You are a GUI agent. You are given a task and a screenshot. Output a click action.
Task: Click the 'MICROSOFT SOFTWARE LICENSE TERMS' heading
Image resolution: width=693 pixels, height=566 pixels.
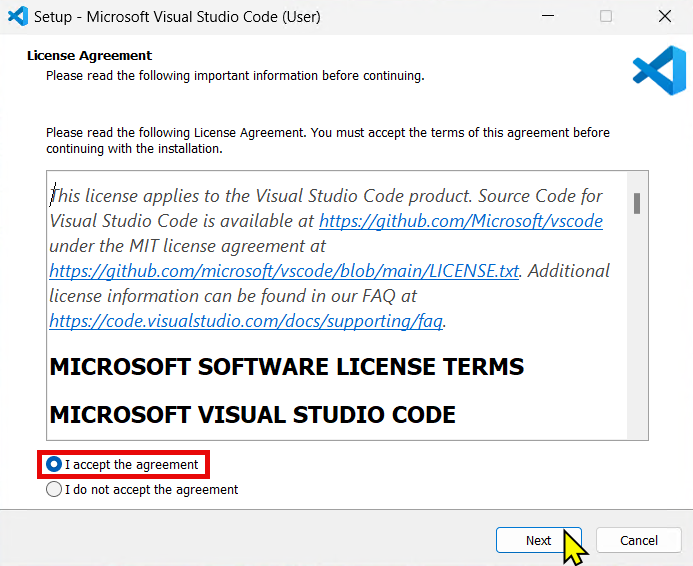coord(286,367)
